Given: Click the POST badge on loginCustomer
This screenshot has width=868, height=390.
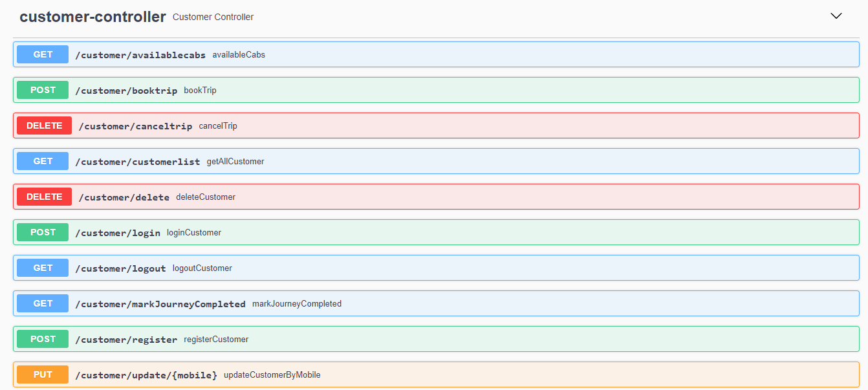Looking at the screenshot, I should (x=42, y=232).
